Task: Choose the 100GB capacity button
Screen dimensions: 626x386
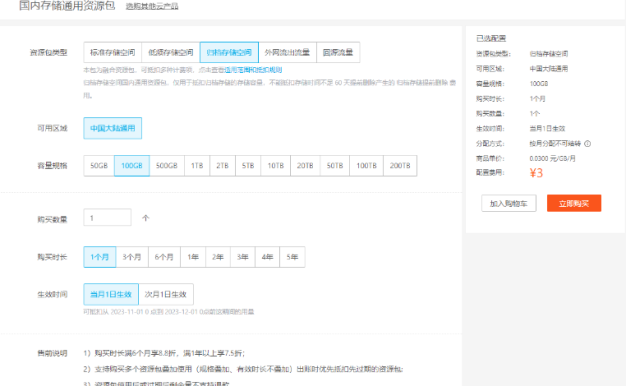Action: (132, 166)
